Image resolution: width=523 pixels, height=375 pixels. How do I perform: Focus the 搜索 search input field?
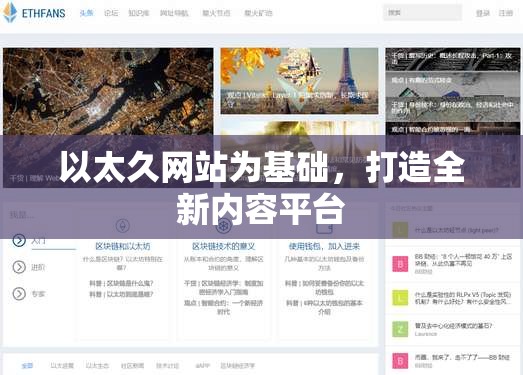pos(423,13)
